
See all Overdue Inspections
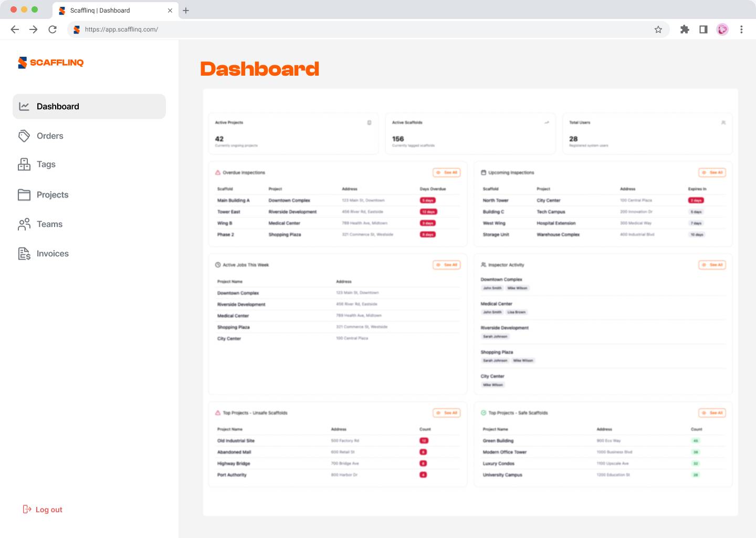coord(447,172)
